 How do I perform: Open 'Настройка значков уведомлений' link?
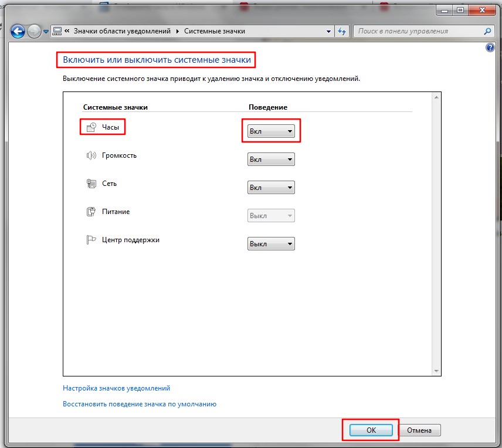click(x=116, y=388)
